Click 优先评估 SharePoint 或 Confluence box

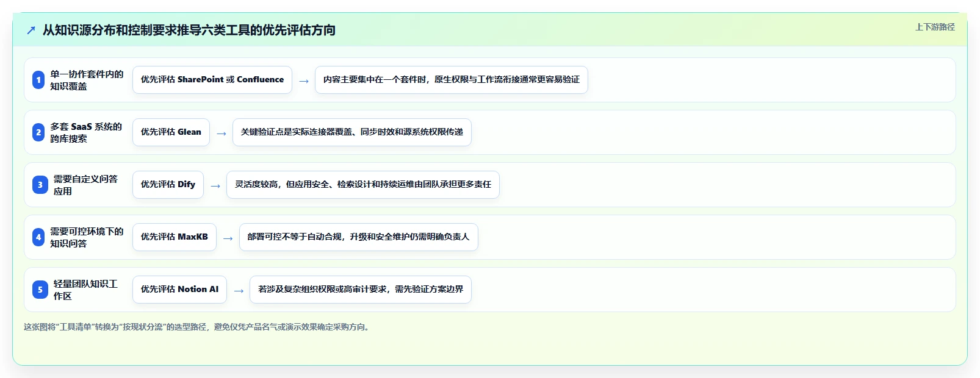pyautogui.click(x=212, y=80)
